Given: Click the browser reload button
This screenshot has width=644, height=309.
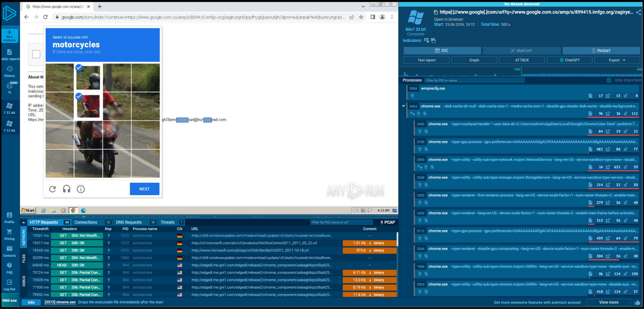Looking at the screenshot, I should pos(46,17).
